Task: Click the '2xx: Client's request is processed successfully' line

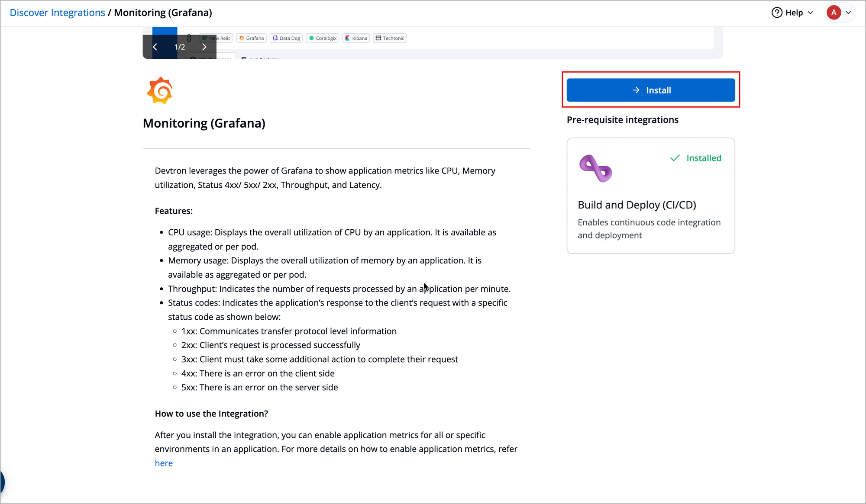Action: [x=271, y=345]
